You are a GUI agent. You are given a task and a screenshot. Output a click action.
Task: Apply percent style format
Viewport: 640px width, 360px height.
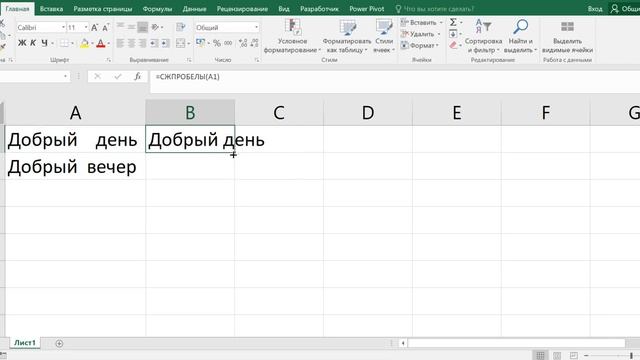pos(217,43)
